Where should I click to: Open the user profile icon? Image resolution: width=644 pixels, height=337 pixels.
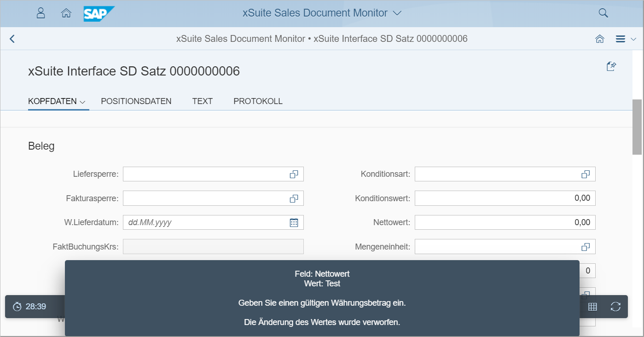click(x=41, y=13)
